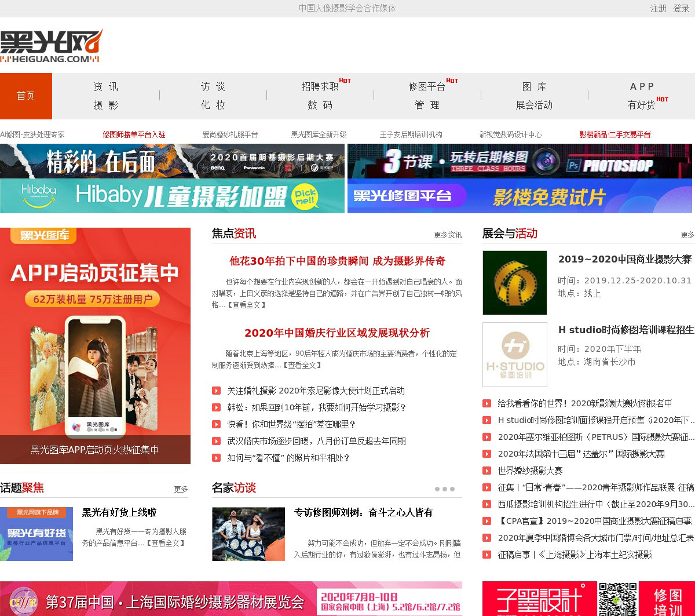Click play icon beside 快看！你和世界级"摆拍"
This screenshot has height=616, width=695.
[x=216, y=424]
